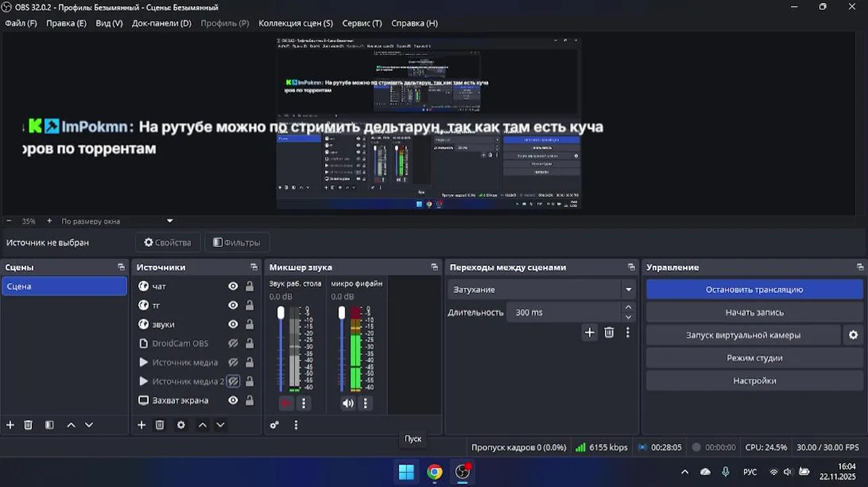Click the Свойства button
This screenshot has width=868, height=487.
pos(168,242)
